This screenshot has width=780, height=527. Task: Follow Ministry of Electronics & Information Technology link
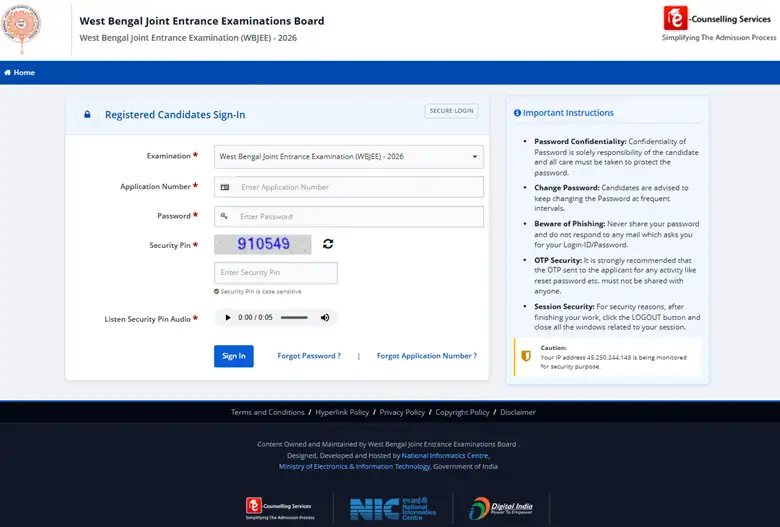354,466
